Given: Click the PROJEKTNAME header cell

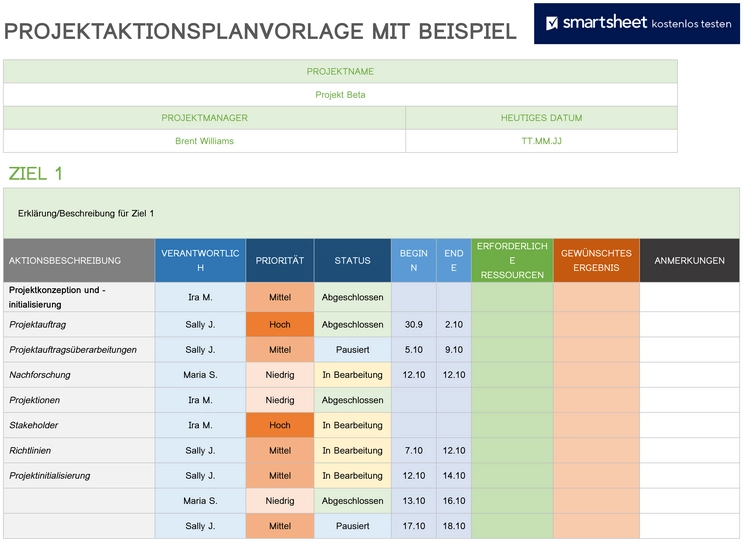Looking at the screenshot, I should pos(340,72).
